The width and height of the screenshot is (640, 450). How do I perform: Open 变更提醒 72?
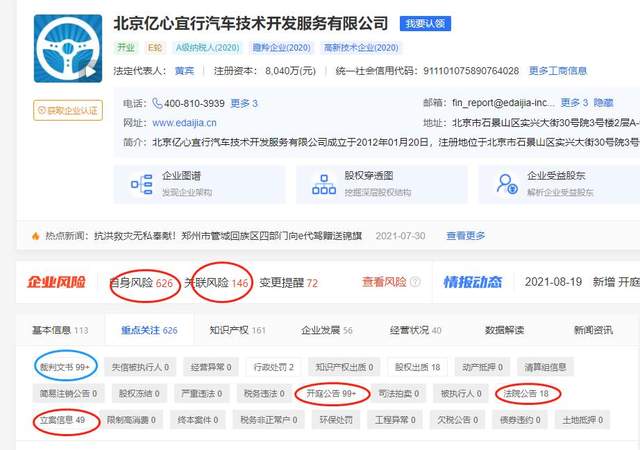tap(288, 283)
